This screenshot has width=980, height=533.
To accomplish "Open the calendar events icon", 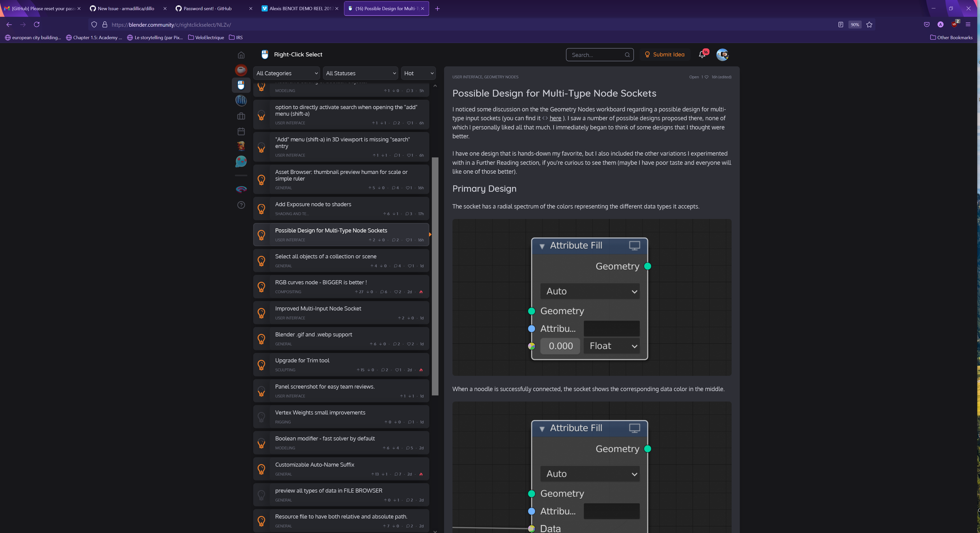I will pos(241,131).
